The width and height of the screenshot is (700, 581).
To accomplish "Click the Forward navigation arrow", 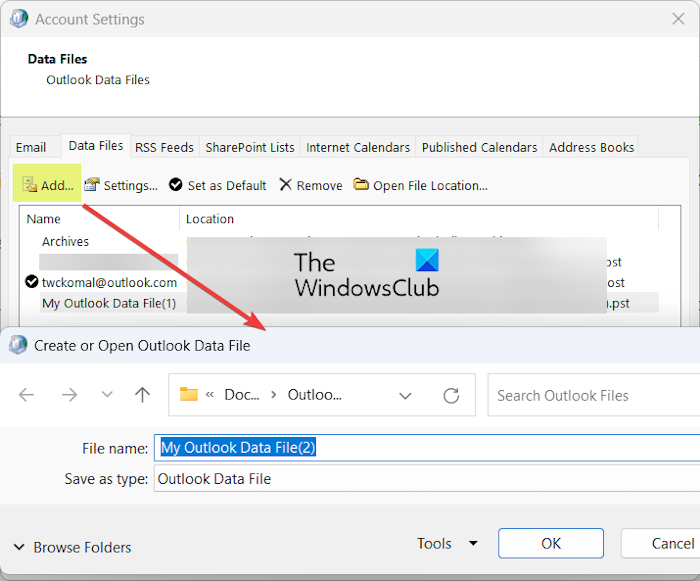I will (70, 395).
